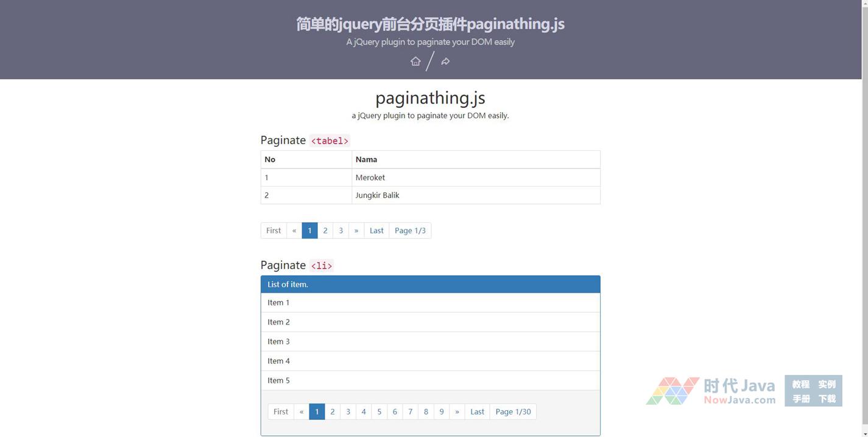Select Item 3 in the list
Image resolution: width=868 pixels, height=437 pixels.
point(430,341)
